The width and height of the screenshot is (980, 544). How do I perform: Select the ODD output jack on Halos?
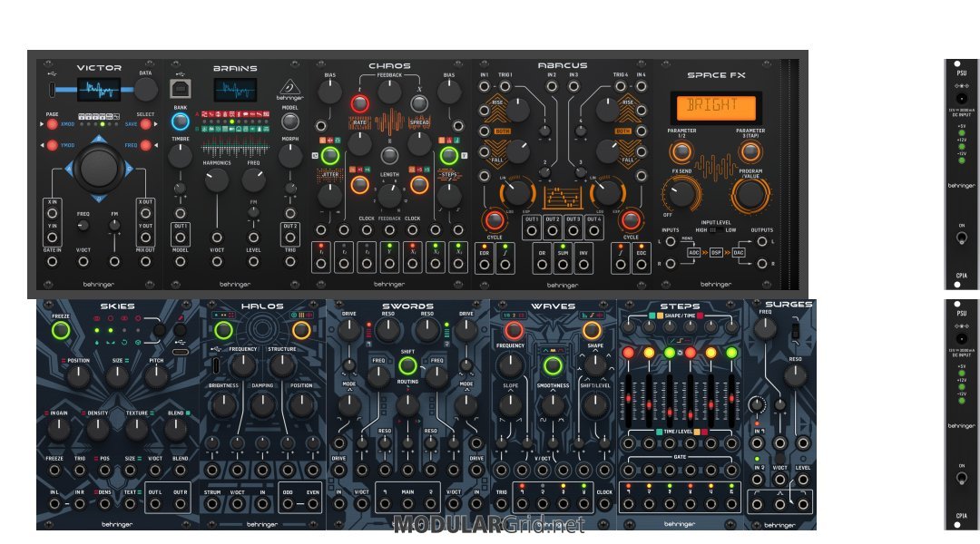click(288, 503)
